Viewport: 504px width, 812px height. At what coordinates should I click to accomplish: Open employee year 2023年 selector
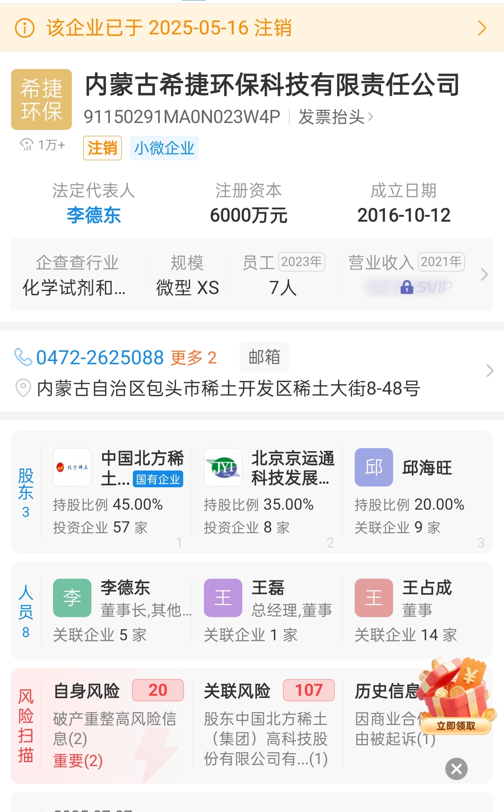point(302,262)
